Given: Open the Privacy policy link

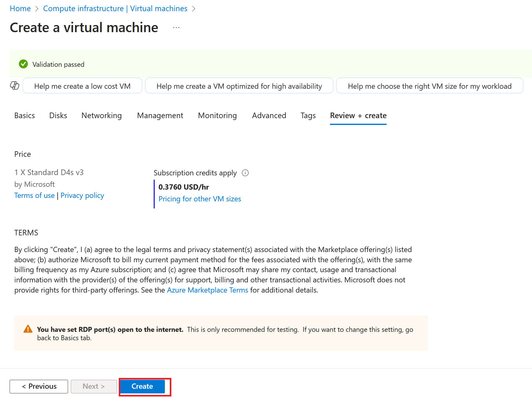Looking at the screenshot, I should pyautogui.click(x=82, y=195).
